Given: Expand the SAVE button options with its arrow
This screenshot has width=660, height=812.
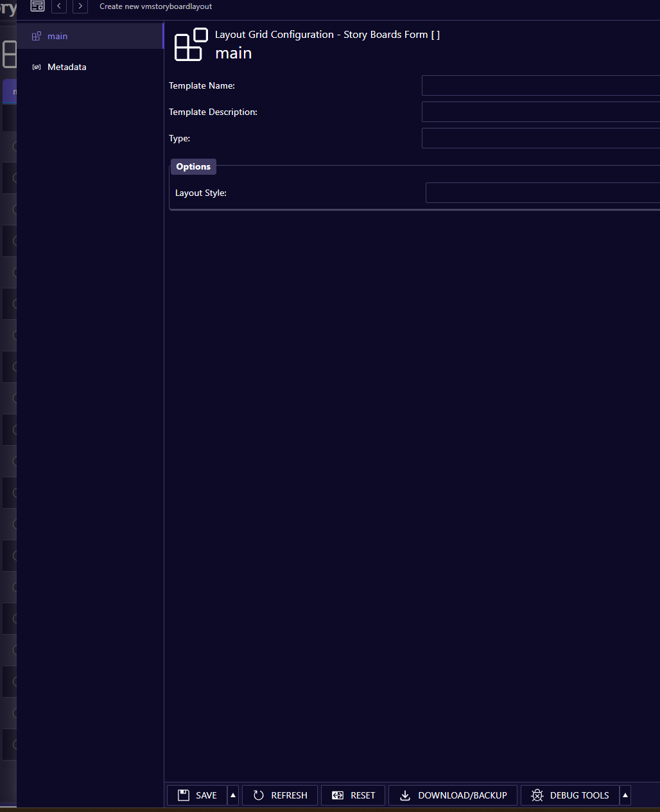Looking at the screenshot, I should pos(232,795).
